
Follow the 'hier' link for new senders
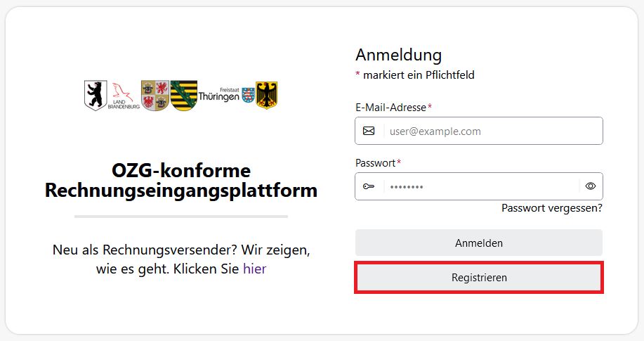click(255, 269)
